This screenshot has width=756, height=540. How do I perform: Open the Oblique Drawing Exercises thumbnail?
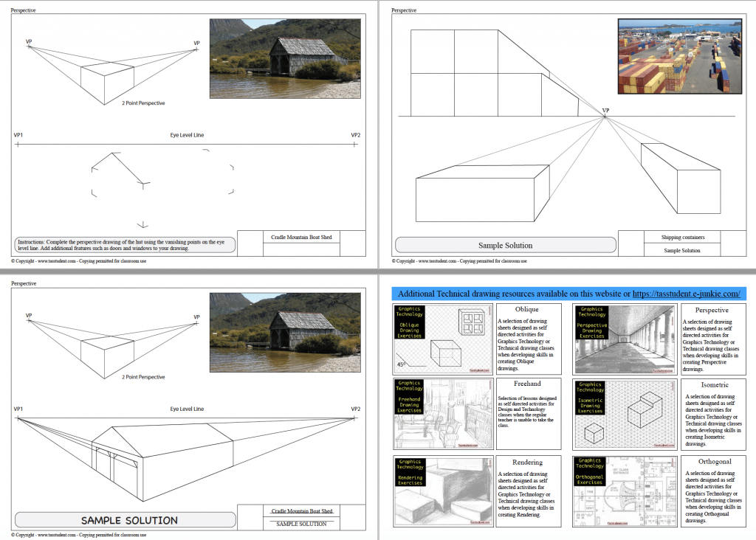(x=441, y=337)
